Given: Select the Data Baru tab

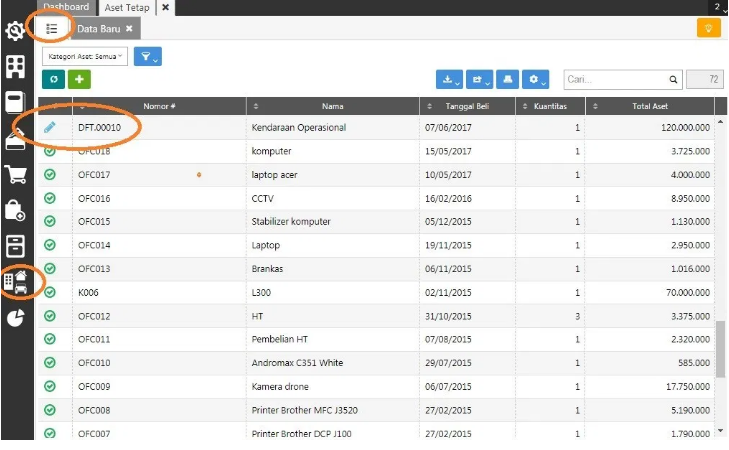Looking at the screenshot, I should click(105, 29).
